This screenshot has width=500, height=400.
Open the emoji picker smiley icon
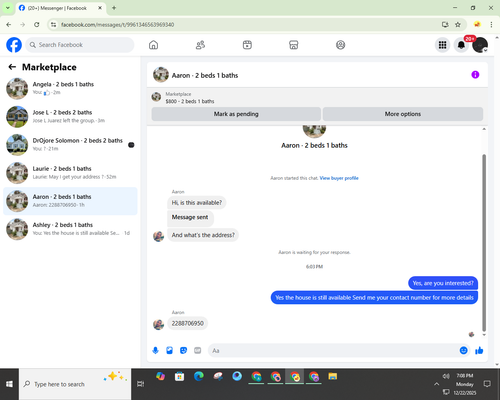(463, 350)
